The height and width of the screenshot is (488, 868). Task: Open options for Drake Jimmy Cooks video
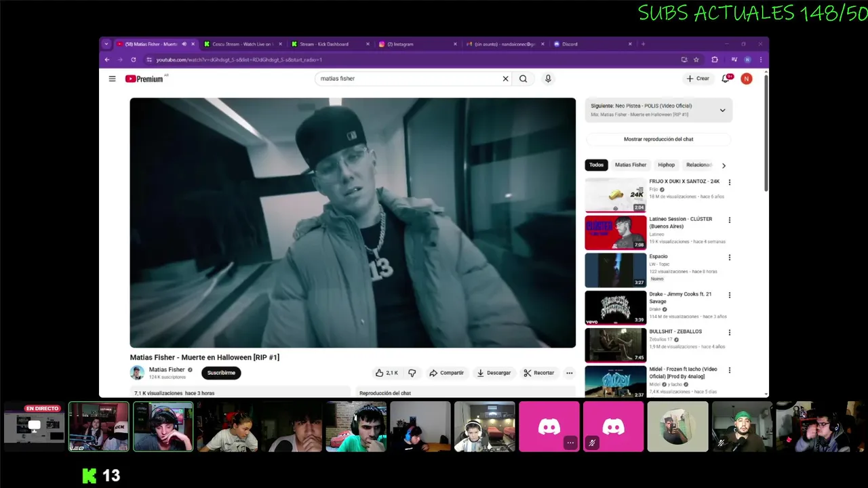click(730, 296)
